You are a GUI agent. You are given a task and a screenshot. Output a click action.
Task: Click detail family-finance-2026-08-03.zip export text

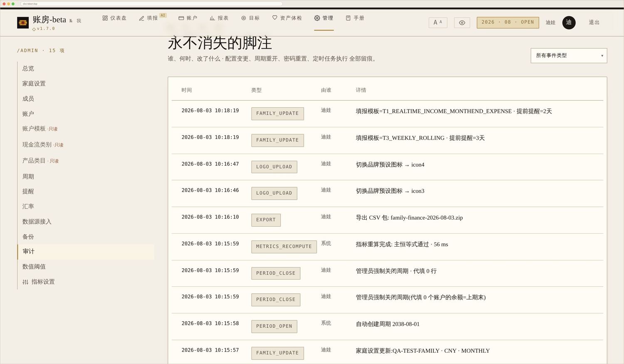point(409,218)
